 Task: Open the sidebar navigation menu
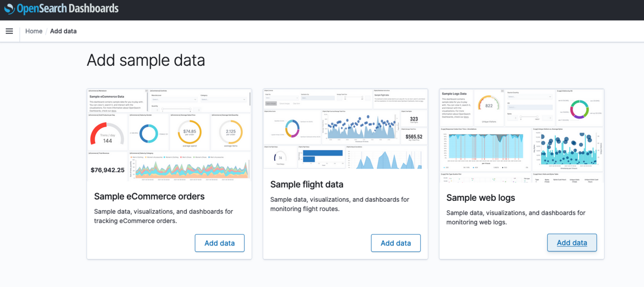(9, 31)
